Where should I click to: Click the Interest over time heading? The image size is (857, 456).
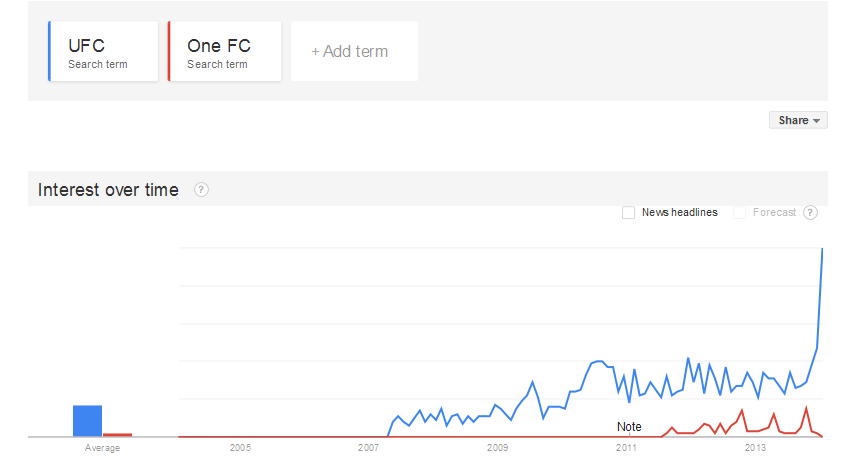[108, 190]
